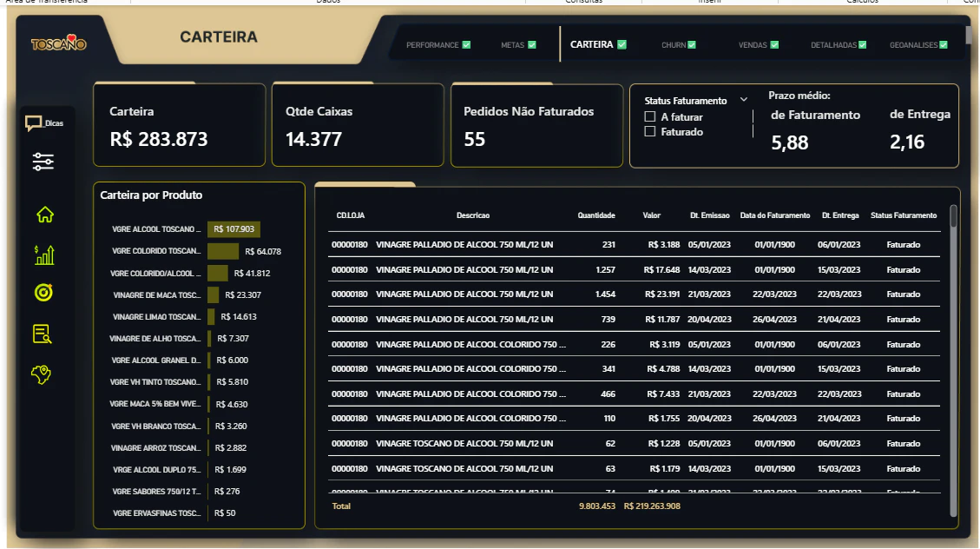This screenshot has width=980, height=549.
Task: Click the VGRE ALCOOL GRANEL product label
Action: point(156,360)
